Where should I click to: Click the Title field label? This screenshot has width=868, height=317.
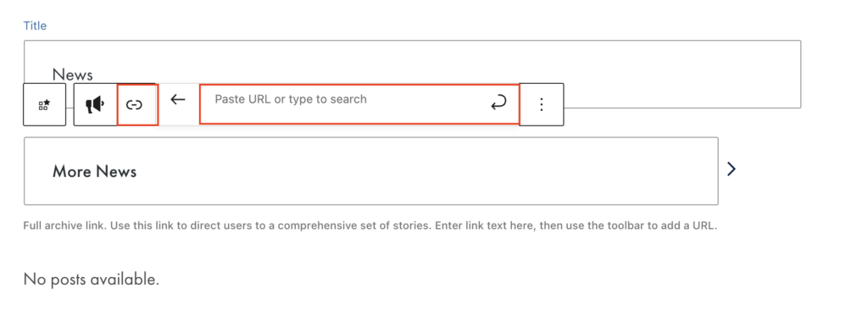click(x=35, y=26)
